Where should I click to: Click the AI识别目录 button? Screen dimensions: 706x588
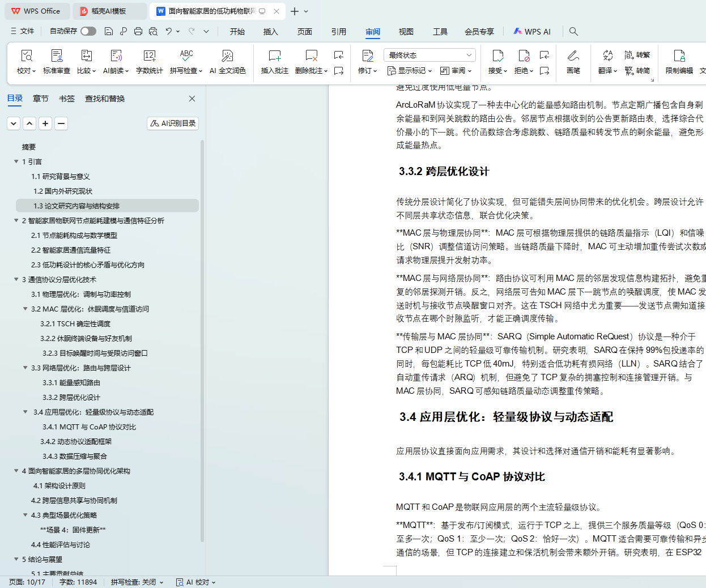[173, 123]
